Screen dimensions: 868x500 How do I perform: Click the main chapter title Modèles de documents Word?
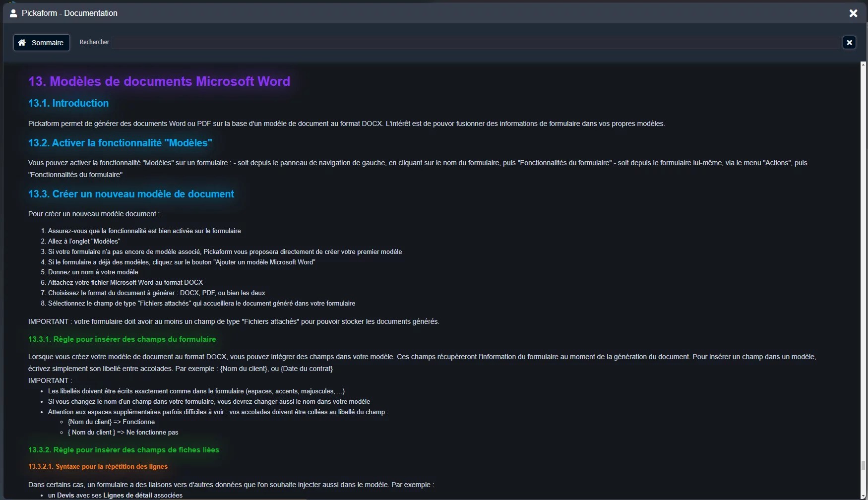pos(159,81)
